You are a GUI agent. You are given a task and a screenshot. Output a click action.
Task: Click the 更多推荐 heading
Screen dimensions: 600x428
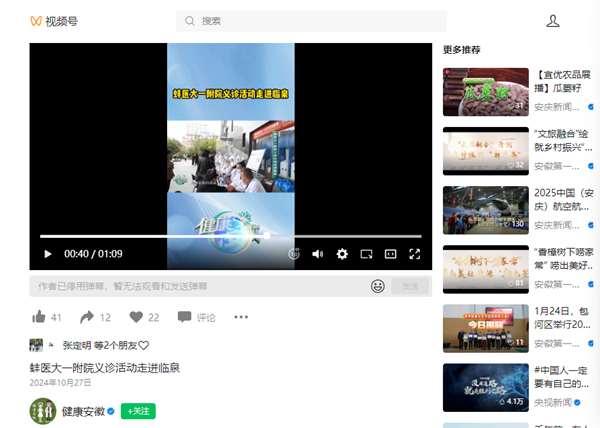point(462,50)
